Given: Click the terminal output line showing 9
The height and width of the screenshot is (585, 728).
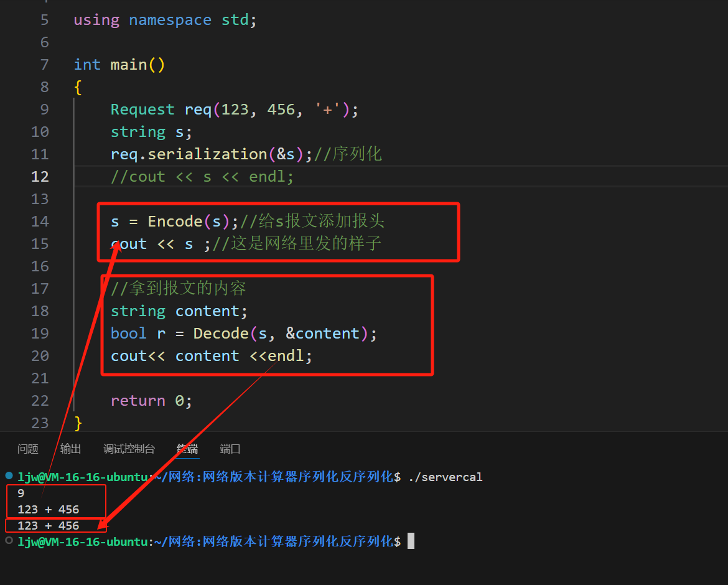Looking at the screenshot, I should click(21, 494).
